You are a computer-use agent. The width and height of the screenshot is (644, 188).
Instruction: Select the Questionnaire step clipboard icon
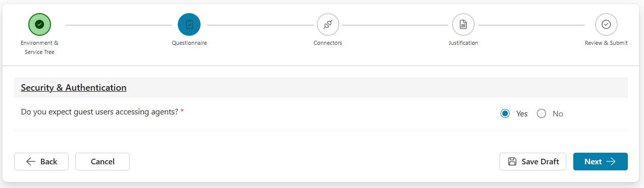pos(189,24)
